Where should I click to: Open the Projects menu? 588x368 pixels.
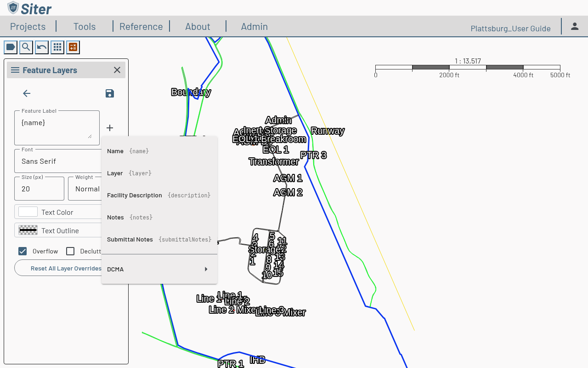(x=28, y=27)
